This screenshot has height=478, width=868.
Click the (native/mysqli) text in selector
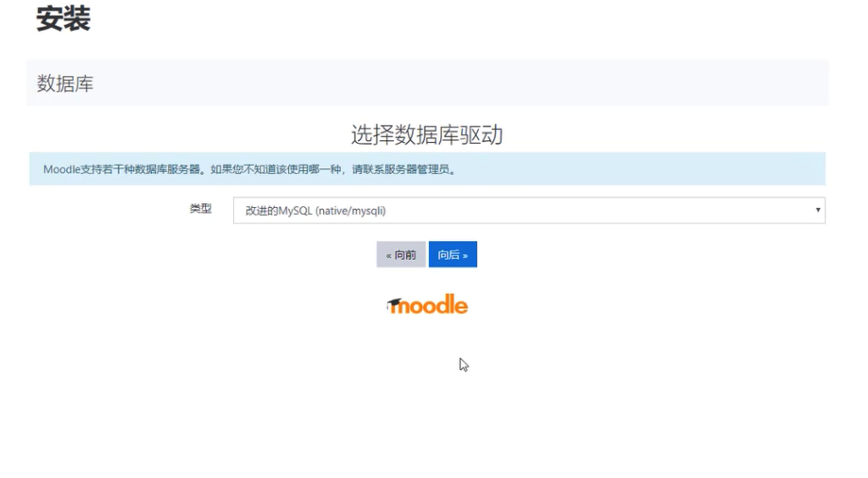[351, 211]
